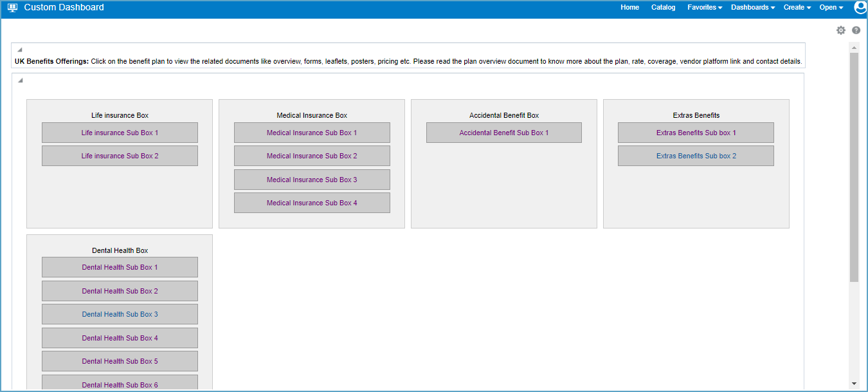Click the settings gear icon

[x=841, y=30]
